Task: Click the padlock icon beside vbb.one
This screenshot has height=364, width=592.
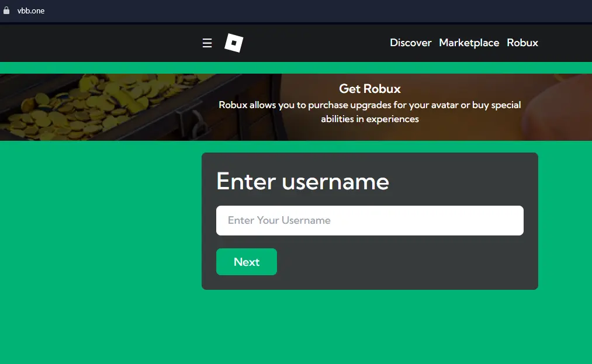Action: [6, 11]
